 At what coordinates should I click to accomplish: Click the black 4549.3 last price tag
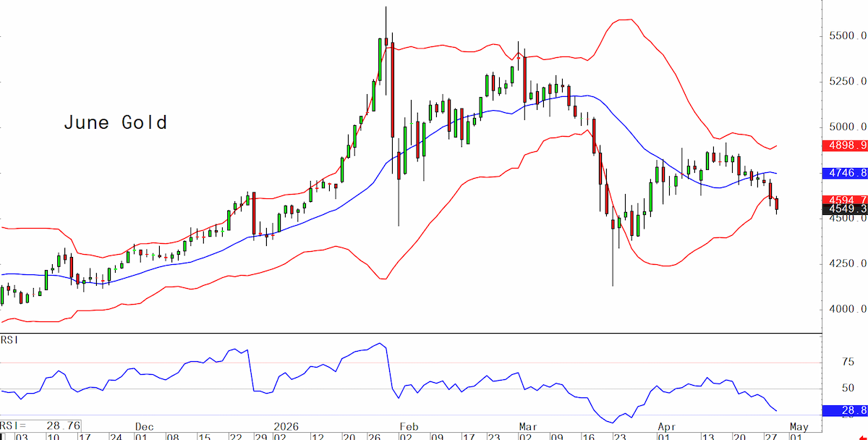(845, 211)
